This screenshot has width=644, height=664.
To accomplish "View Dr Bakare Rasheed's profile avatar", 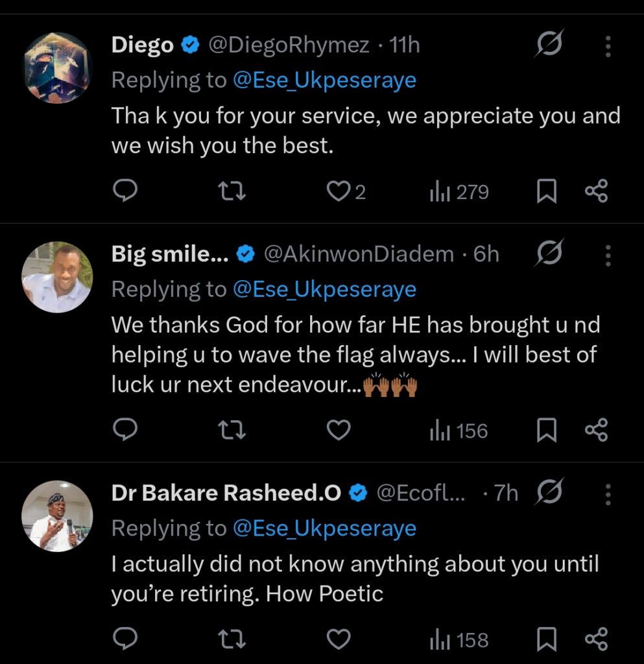I will click(x=58, y=516).
